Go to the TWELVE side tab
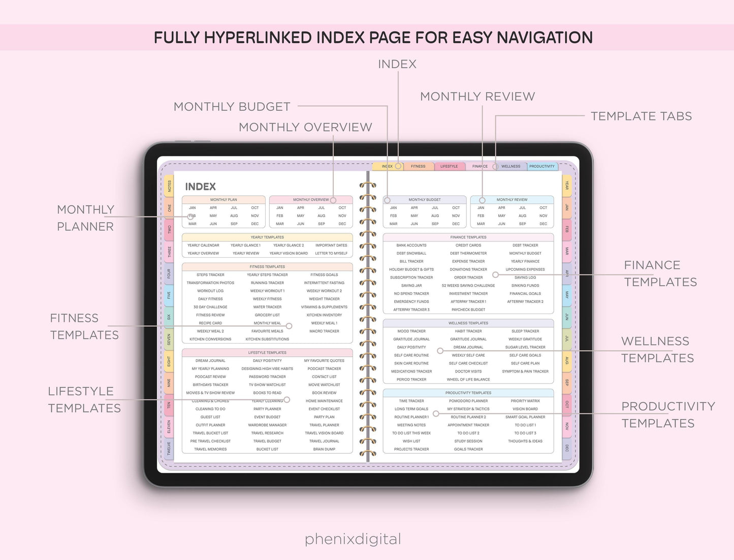Screen dimensions: 734x560 169,449
